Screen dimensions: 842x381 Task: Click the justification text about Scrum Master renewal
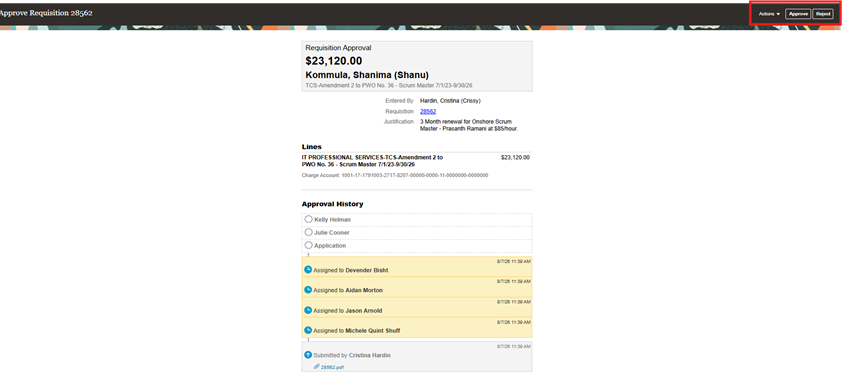tap(469, 125)
